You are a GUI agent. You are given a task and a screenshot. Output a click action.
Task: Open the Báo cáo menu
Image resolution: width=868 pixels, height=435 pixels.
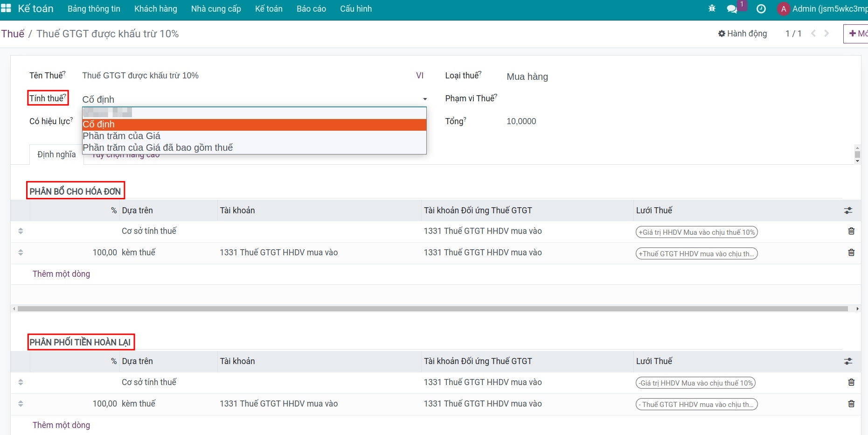311,9
